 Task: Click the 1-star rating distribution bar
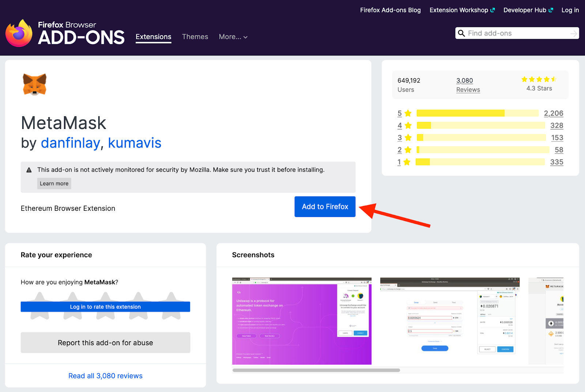pos(480,162)
